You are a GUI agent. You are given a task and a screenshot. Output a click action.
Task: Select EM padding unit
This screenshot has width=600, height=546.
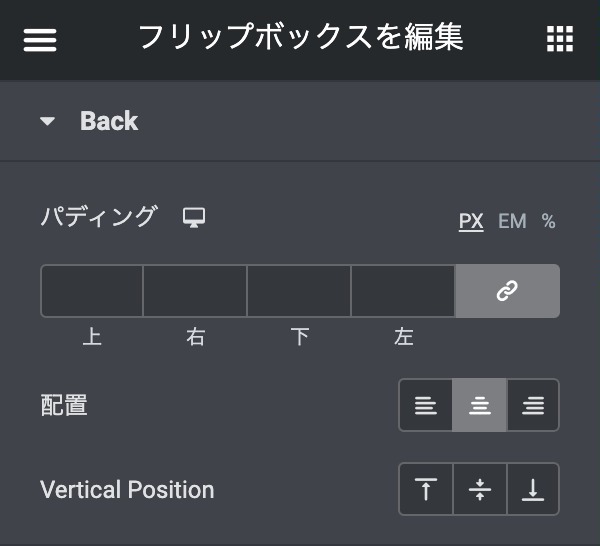tap(512, 221)
